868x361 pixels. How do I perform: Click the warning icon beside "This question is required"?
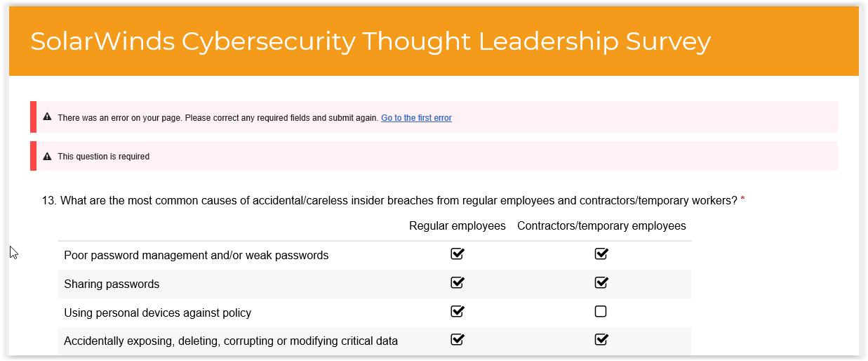click(x=48, y=156)
